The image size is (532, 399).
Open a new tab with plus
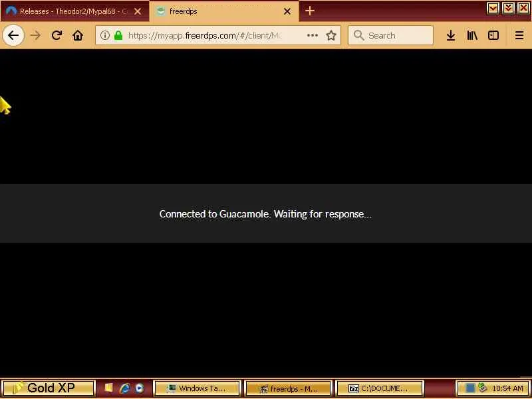click(x=309, y=11)
